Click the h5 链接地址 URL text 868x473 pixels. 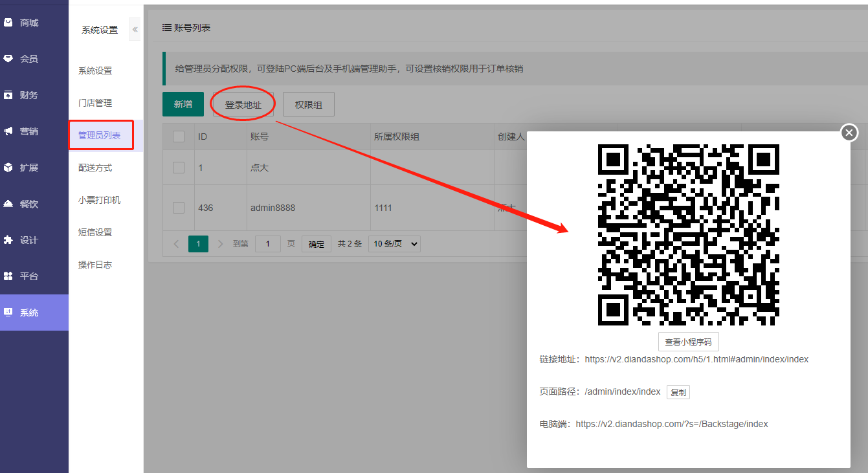696,359
